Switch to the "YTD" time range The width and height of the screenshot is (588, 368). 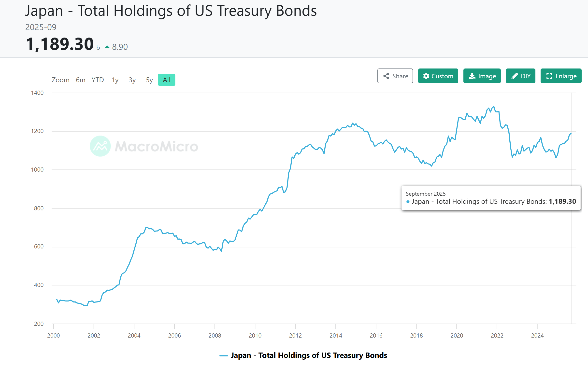(x=98, y=80)
